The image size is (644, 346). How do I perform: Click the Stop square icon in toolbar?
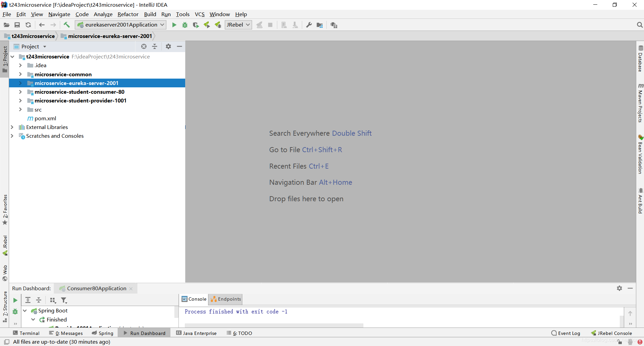click(x=270, y=25)
